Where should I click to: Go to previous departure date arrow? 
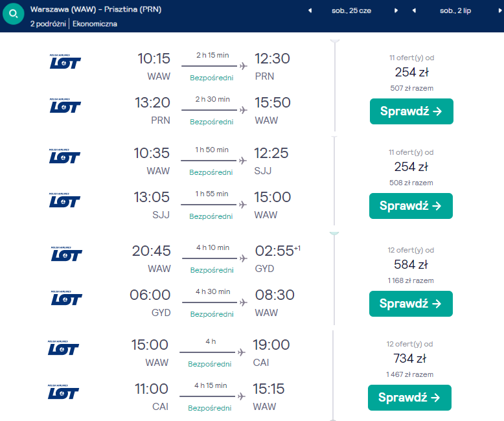click(310, 10)
